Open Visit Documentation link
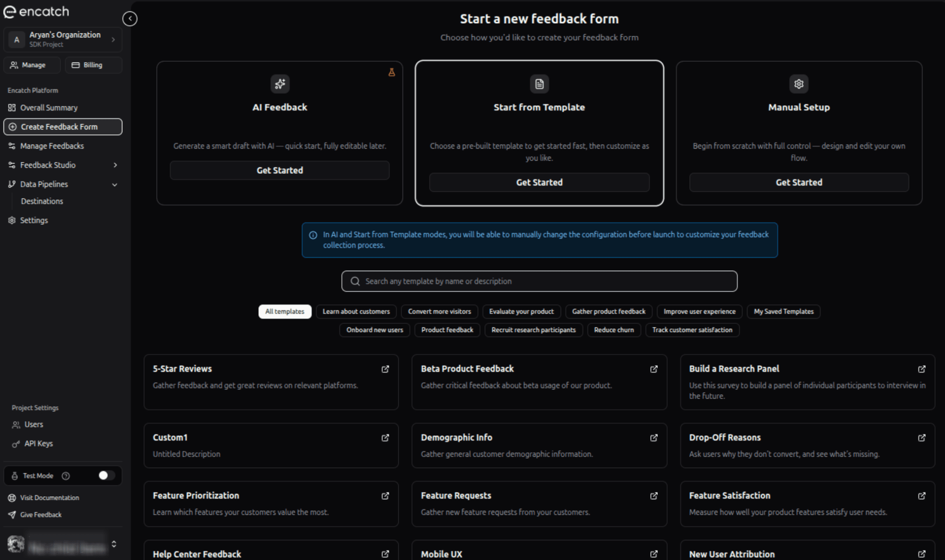The width and height of the screenshot is (945, 560). 49,497
